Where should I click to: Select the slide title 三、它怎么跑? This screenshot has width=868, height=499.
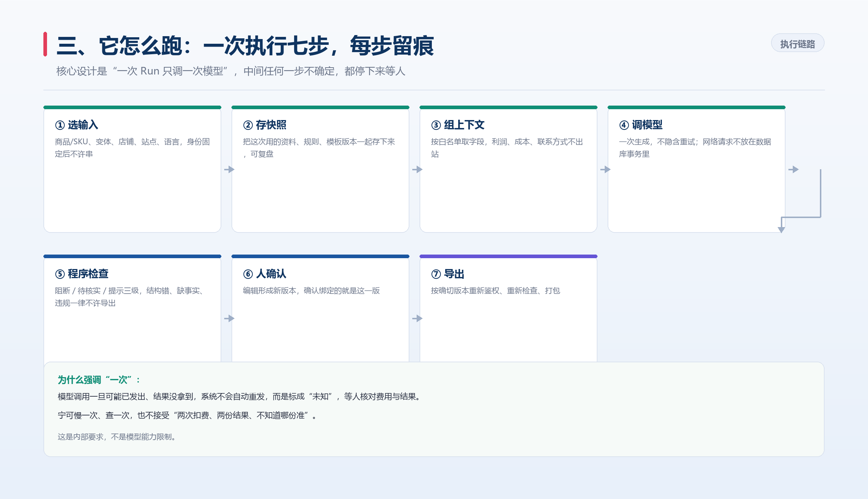(x=245, y=46)
